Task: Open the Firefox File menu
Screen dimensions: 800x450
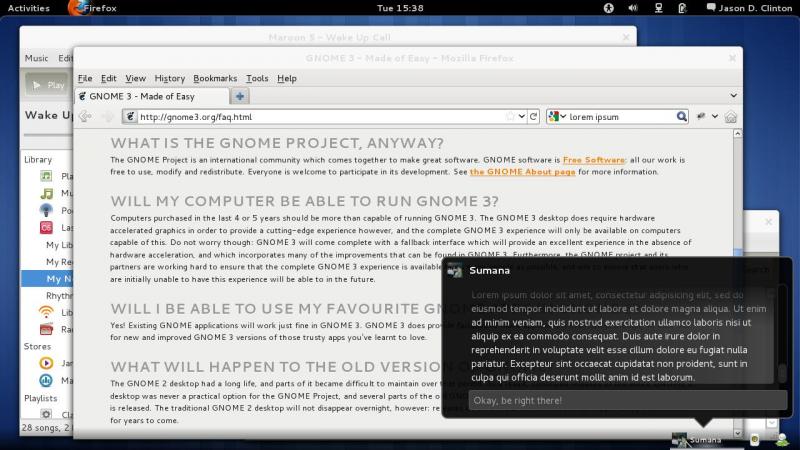Action: click(x=85, y=78)
